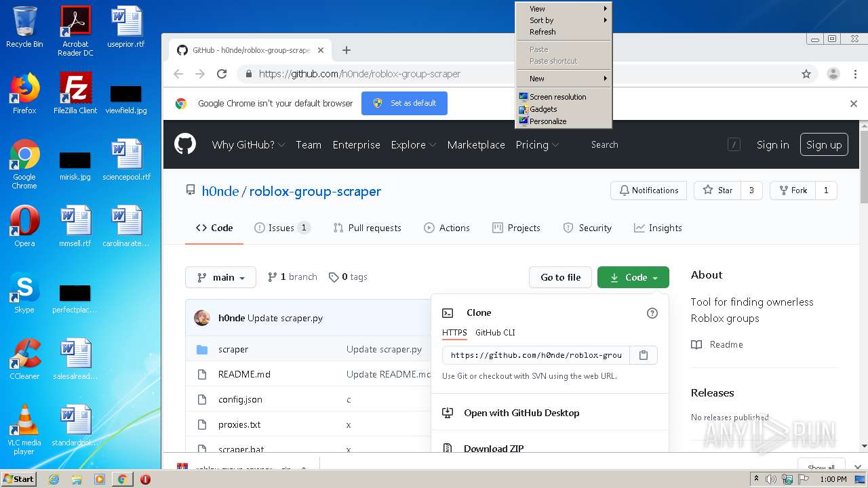Click the Windows Start button
This screenshot has height=488, width=868.
(19, 479)
